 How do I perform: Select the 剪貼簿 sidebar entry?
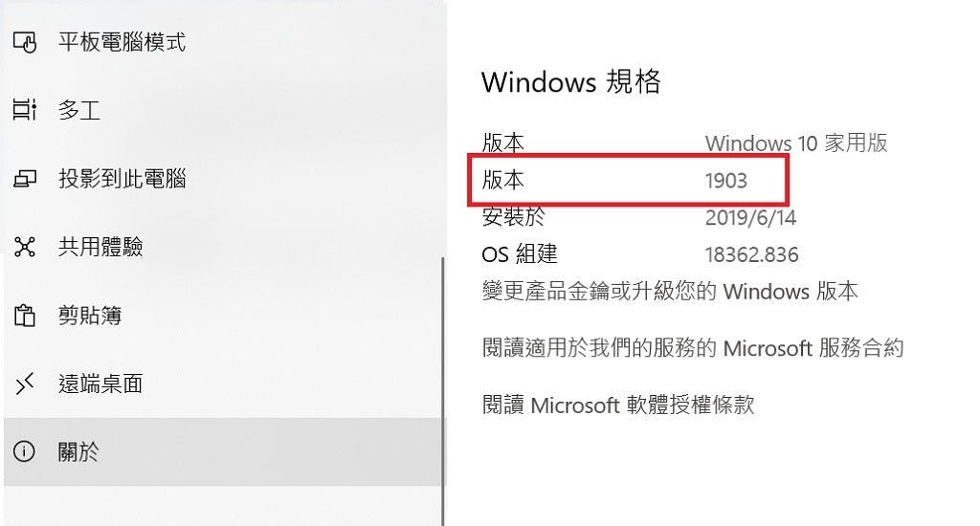[x=225, y=316]
